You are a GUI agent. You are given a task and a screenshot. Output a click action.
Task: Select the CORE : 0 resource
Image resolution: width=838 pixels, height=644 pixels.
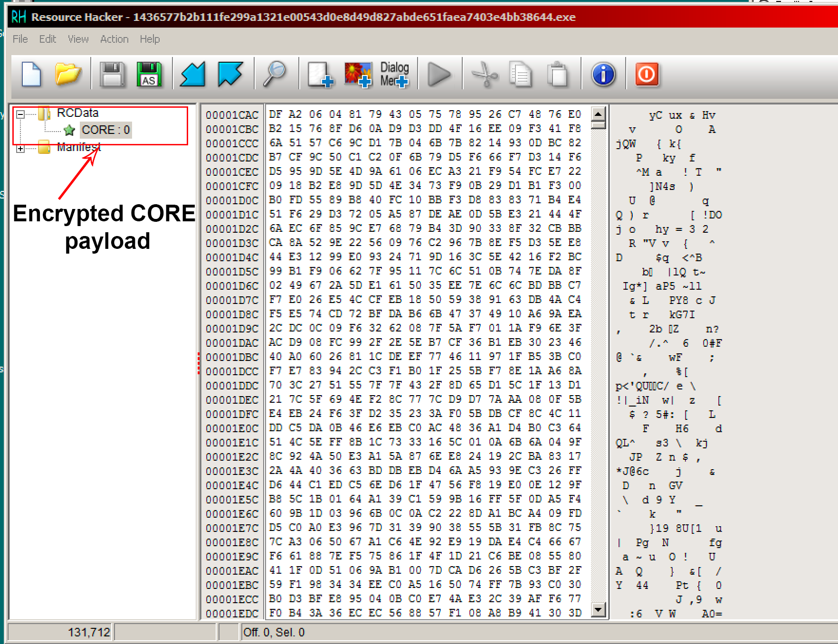point(105,130)
